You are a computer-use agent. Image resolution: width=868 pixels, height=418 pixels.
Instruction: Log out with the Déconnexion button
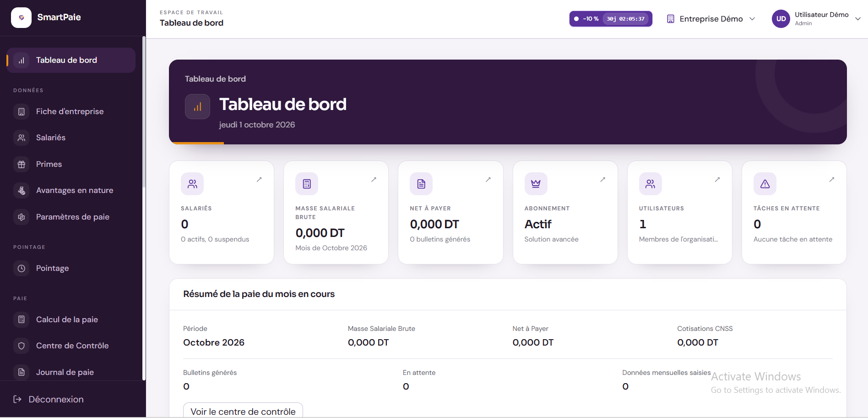49,399
